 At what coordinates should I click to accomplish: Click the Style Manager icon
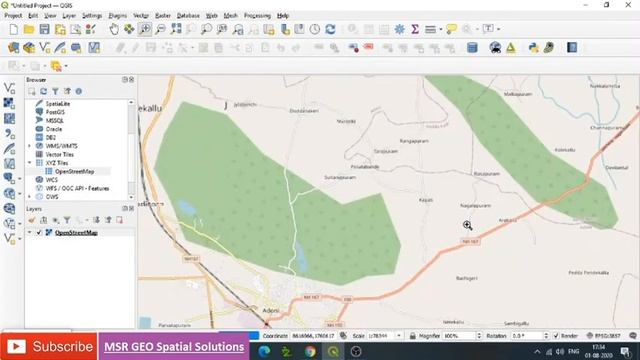91,29
